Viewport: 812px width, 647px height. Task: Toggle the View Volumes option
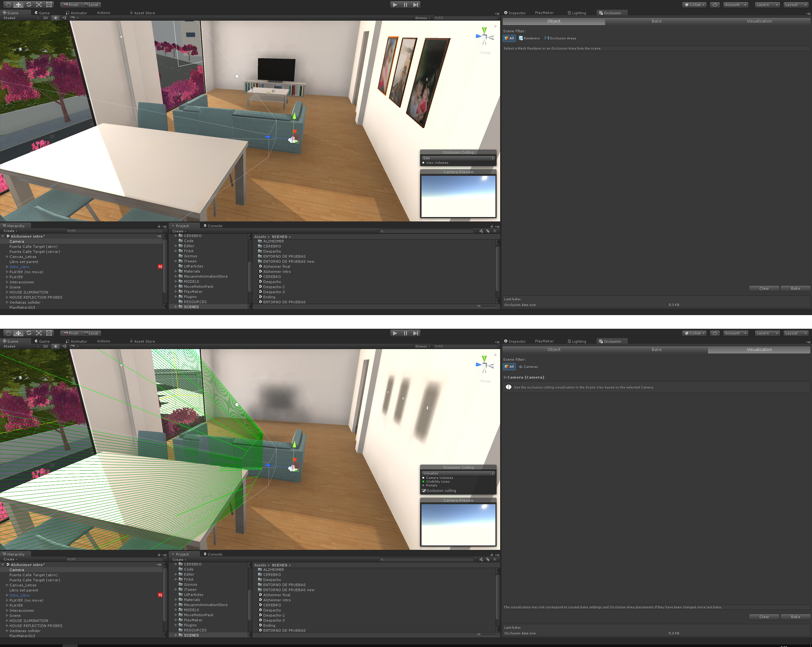pyautogui.click(x=437, y=163)
